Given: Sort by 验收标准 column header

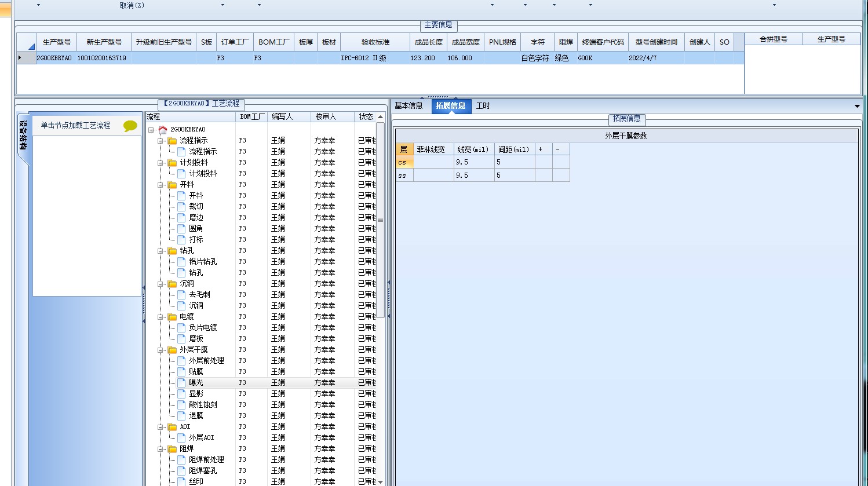Looking at the screenshot, I should click(375, 42).
